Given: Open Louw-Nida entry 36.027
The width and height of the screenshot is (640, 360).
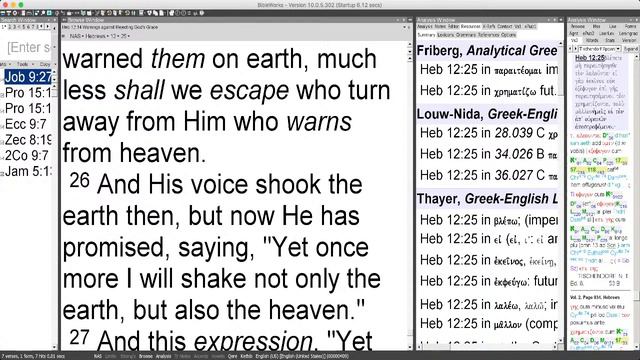Looking at the screenshot, I should [x=489, y=176].
